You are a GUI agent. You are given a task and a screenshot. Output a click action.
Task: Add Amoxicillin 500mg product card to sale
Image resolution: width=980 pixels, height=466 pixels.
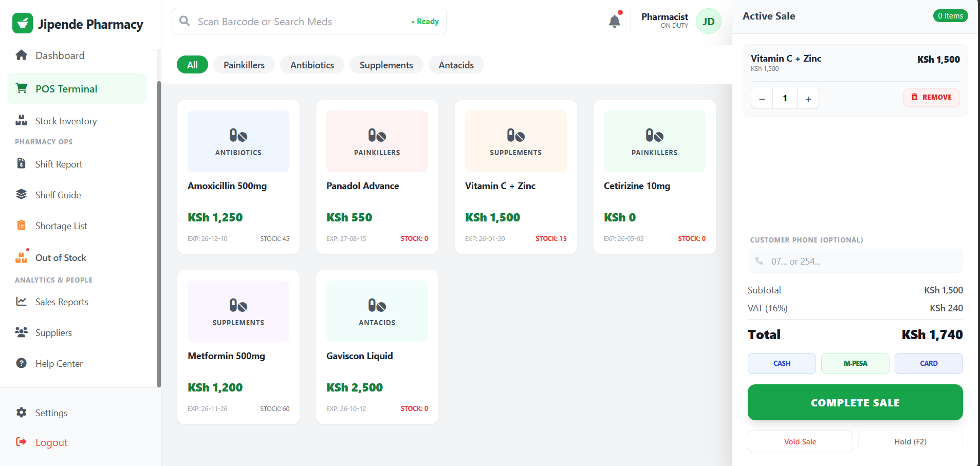click(x=238, y=177)
